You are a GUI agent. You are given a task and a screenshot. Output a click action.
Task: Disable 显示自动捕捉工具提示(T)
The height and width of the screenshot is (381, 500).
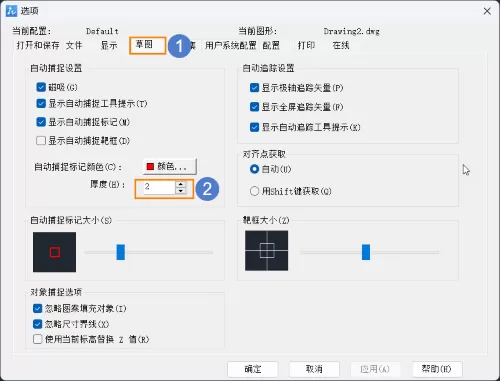click(x=41, y=103)
